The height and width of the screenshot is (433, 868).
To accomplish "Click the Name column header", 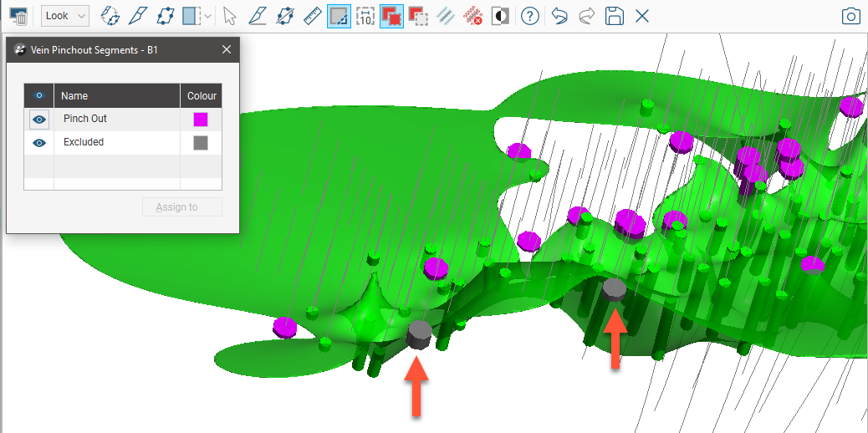I will point(116,96).
